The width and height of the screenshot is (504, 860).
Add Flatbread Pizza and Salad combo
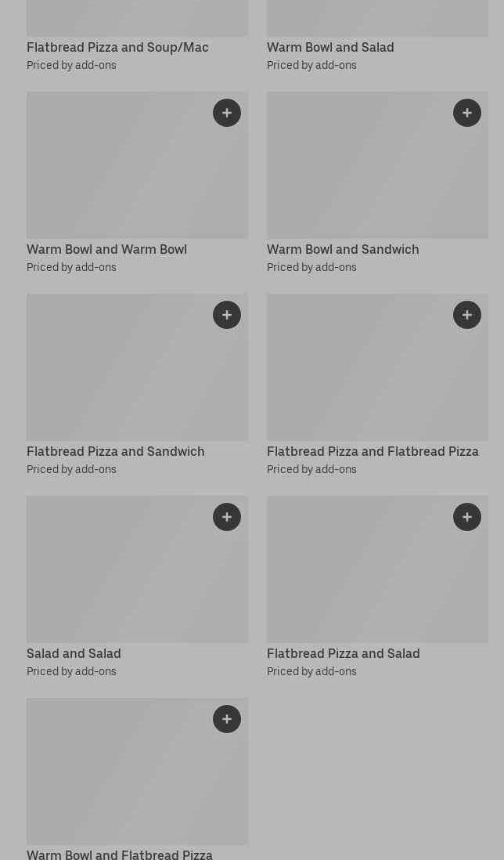[x=467, y=517]
